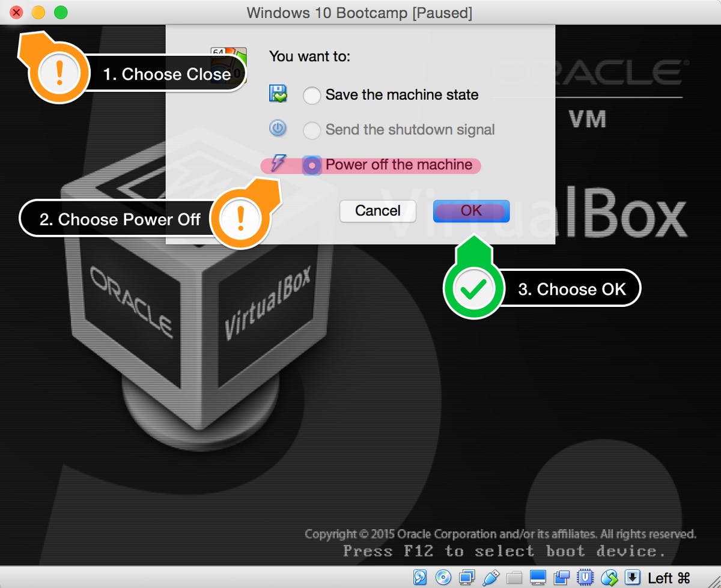The image size is (721, 588).
Task: Click the window resize grip corner
Action: [714, 581]
